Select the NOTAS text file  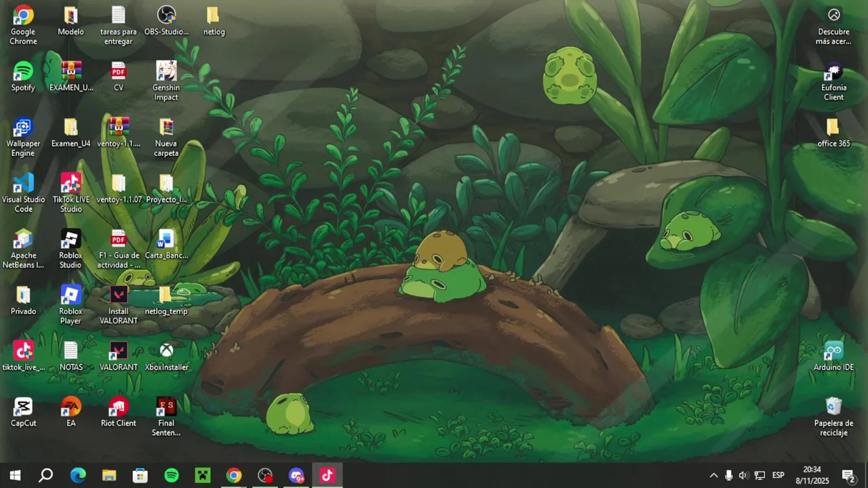[x=71, y=356]
